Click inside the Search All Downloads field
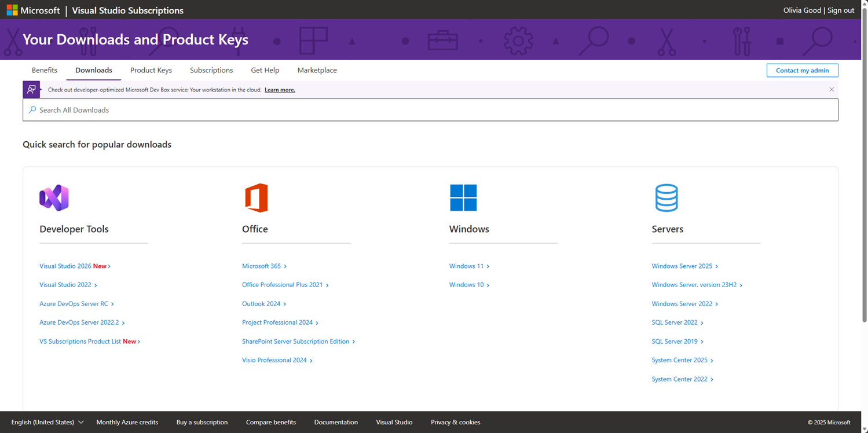 (232, 109)
